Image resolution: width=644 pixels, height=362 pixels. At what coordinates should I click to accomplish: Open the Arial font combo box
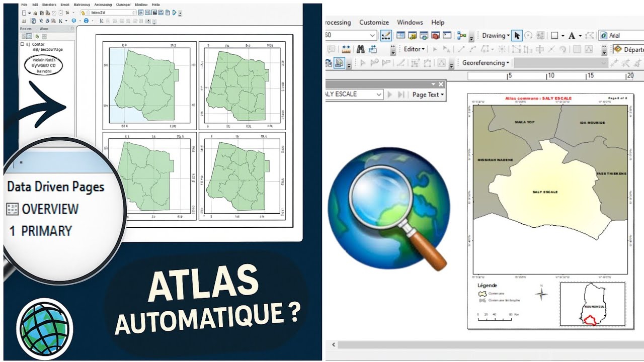[621, 36]
